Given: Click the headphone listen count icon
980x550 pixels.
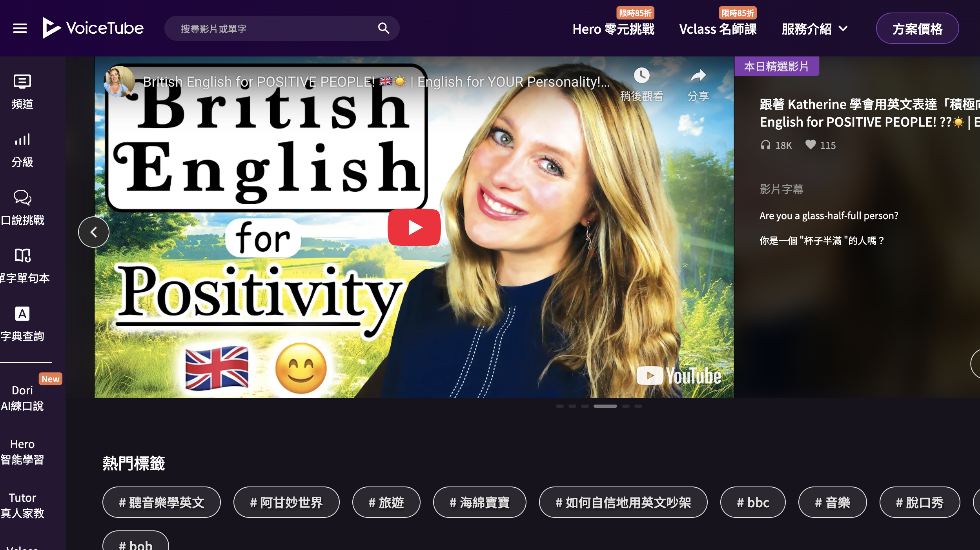Looking at the screenshot, I should [x=765, y=145].
